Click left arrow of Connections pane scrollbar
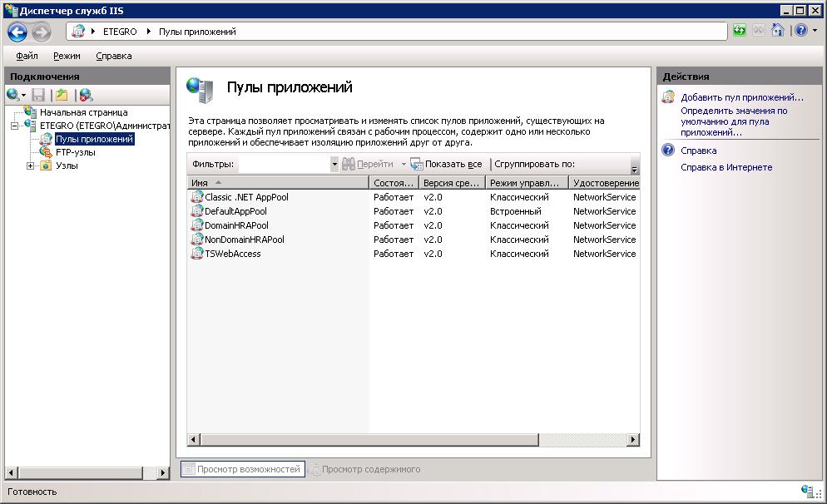The height and width of the screenshot is (504, 827). [11, 472]
